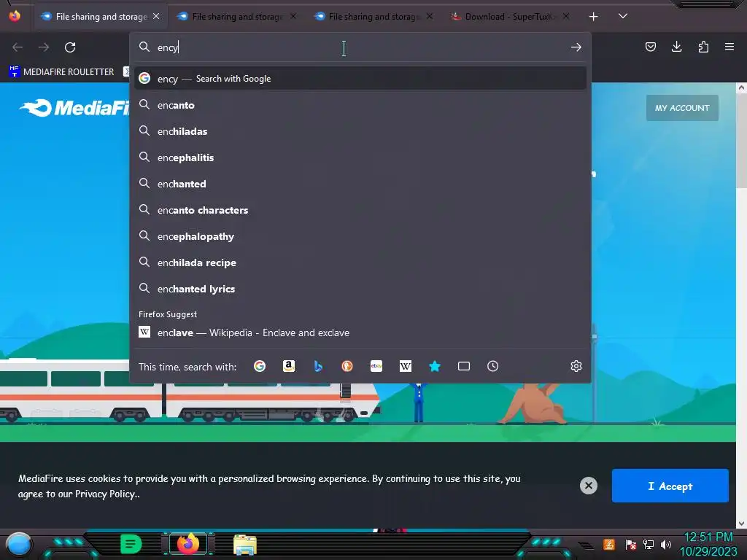The height and width of the screenshot is (560, 747).
Task: Click the network tray icon
Action: click(649, 544)
